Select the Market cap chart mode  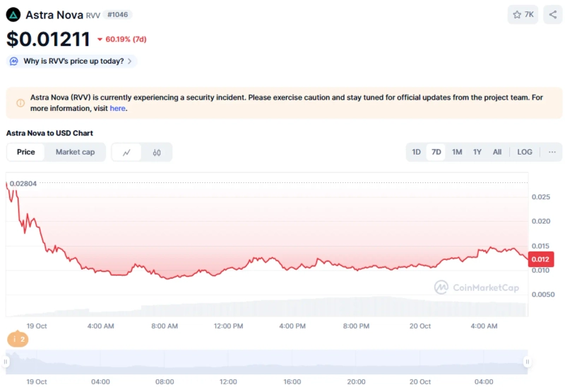point(75,152)
